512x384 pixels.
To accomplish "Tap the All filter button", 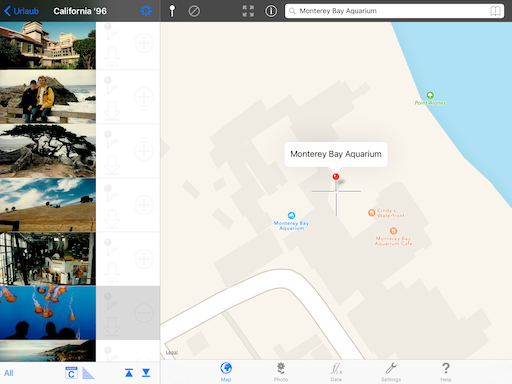I will tap(9, 373).
